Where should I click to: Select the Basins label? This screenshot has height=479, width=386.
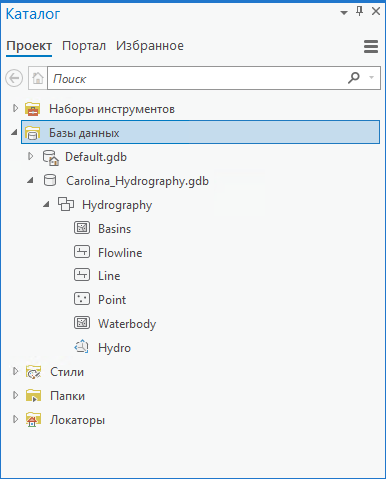pos(114,229)
